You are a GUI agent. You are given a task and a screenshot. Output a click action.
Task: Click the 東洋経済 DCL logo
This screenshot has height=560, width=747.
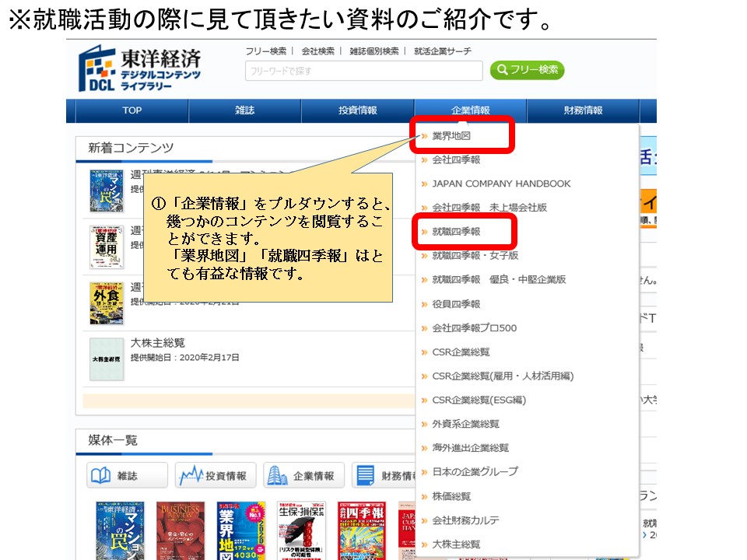tap(139, 68)
